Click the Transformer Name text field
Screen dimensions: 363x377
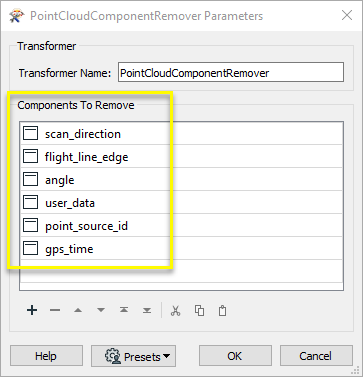pyautogui.click(x=231, y=72)
